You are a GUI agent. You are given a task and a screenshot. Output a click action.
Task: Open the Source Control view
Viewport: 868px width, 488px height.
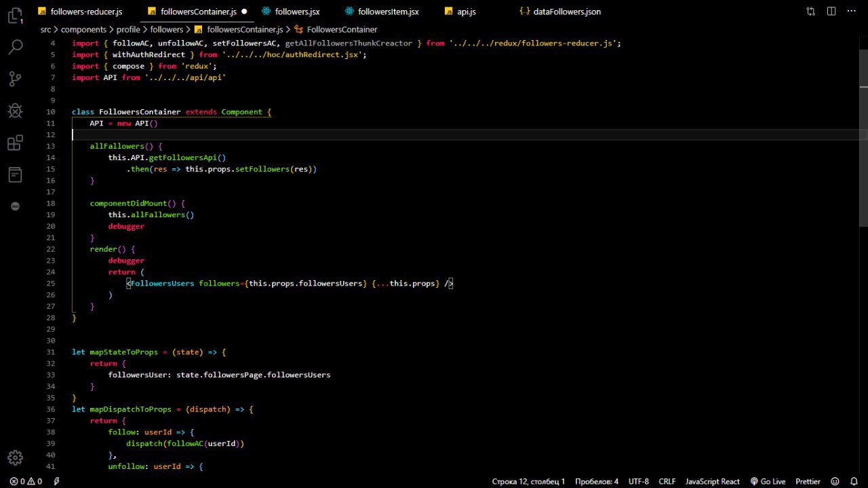click(x=15, y=79)
